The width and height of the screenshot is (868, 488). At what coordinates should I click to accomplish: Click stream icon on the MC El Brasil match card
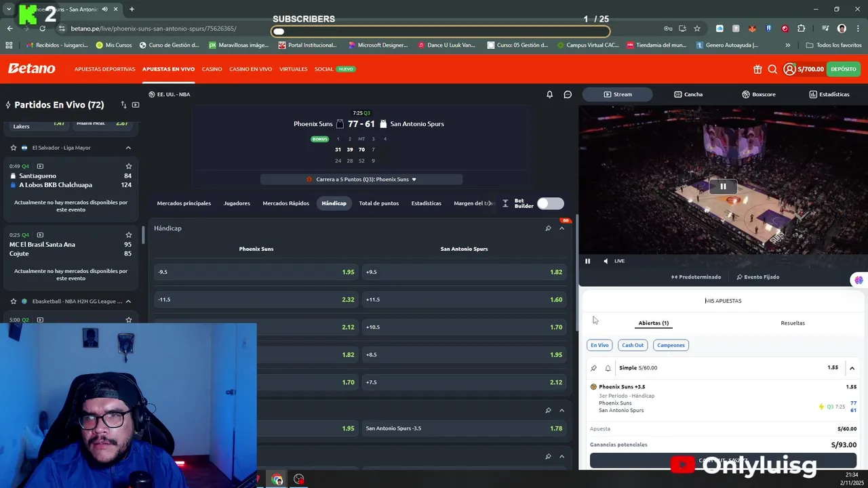click(x=40, y=235)
